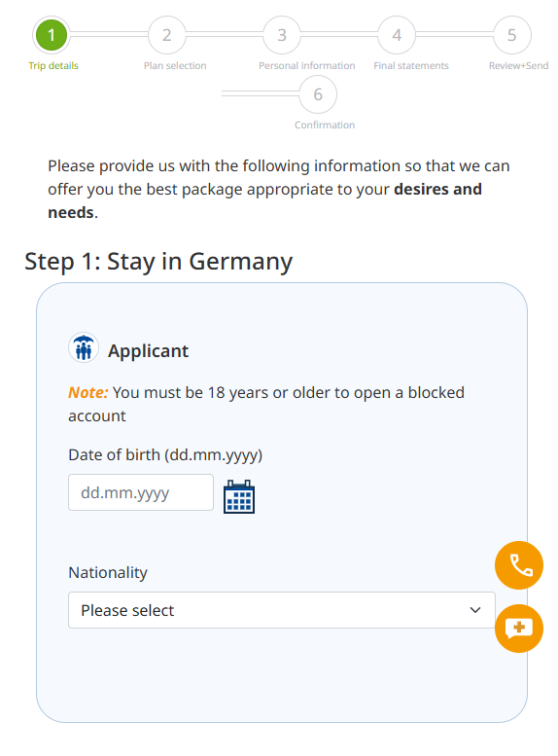Go to step 5 circle

(512, 35)
